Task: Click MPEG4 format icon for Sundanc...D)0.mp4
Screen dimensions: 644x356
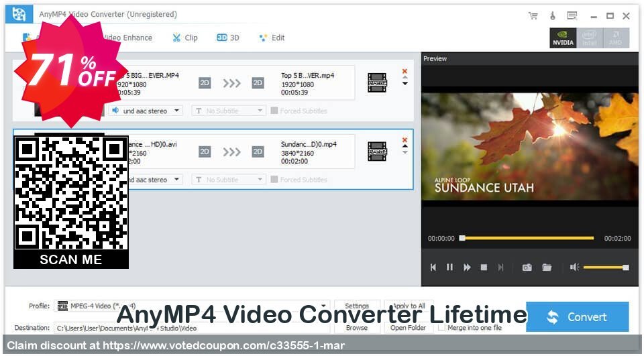Action: (377, 151)
